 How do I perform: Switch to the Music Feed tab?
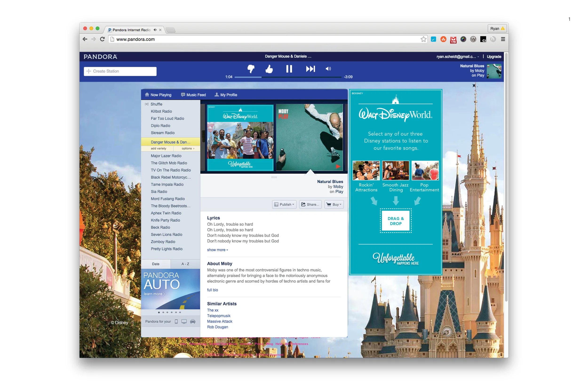click(193, 95)
